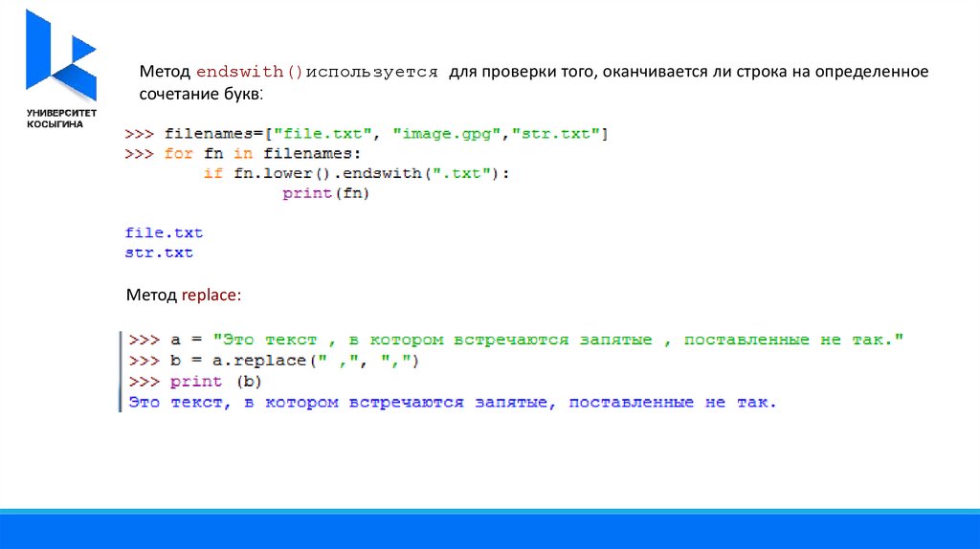This screenshot has height=549, width=980.
Task: Click the red endswith() method name
Action: click(249, 73)
